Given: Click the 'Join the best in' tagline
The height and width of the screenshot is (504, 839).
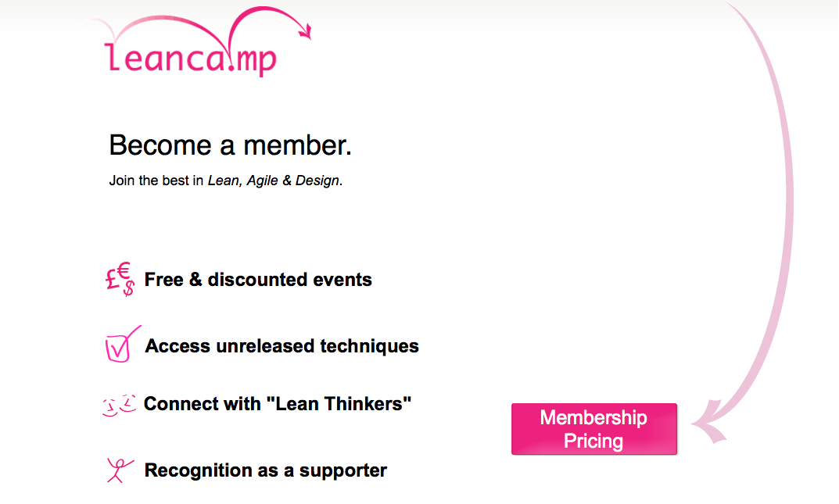Looking at the screenshot, I should click(156, 181).
